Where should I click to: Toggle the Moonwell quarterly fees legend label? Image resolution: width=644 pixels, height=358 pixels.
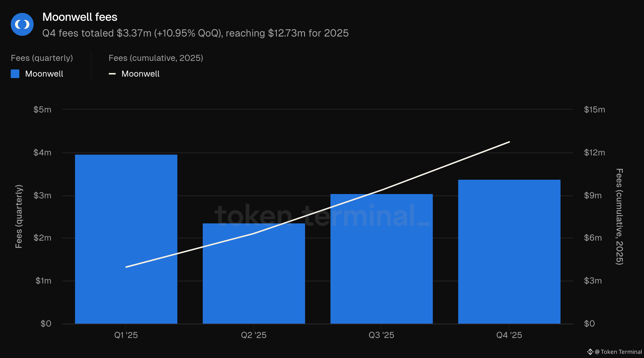44,74
